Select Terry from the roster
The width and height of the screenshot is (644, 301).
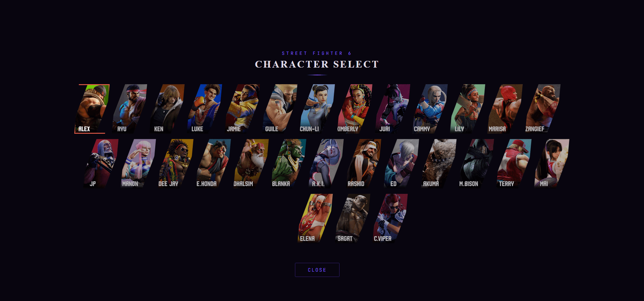pos(514,163)
